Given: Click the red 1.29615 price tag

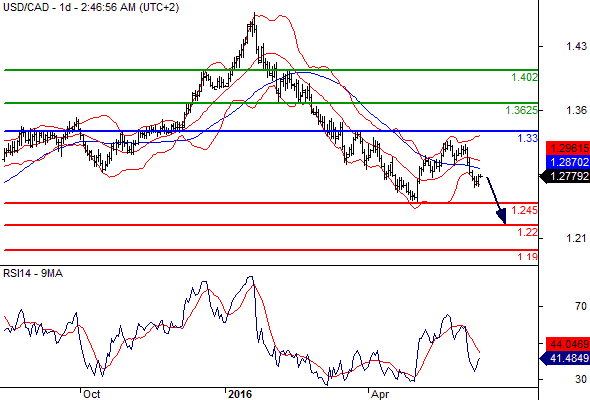Looking at the screenshot, I should click(568, 148).
